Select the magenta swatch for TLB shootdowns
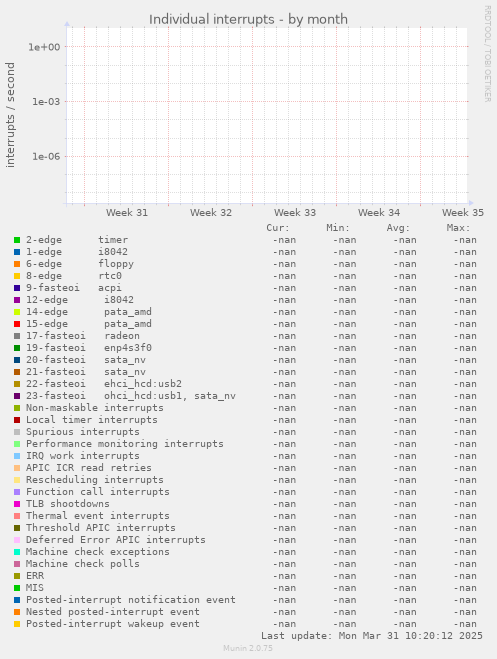 pos(17,504)
